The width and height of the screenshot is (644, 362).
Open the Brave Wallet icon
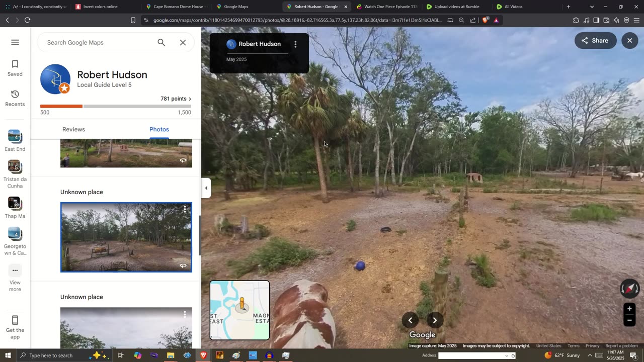pyautogui.click(x=606, y=20)
